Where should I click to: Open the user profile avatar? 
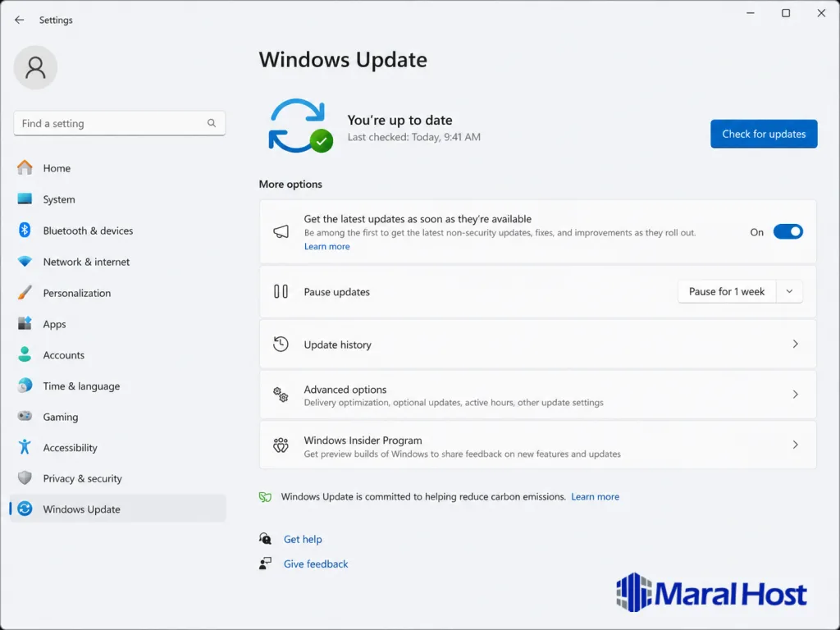click(35, 67)
